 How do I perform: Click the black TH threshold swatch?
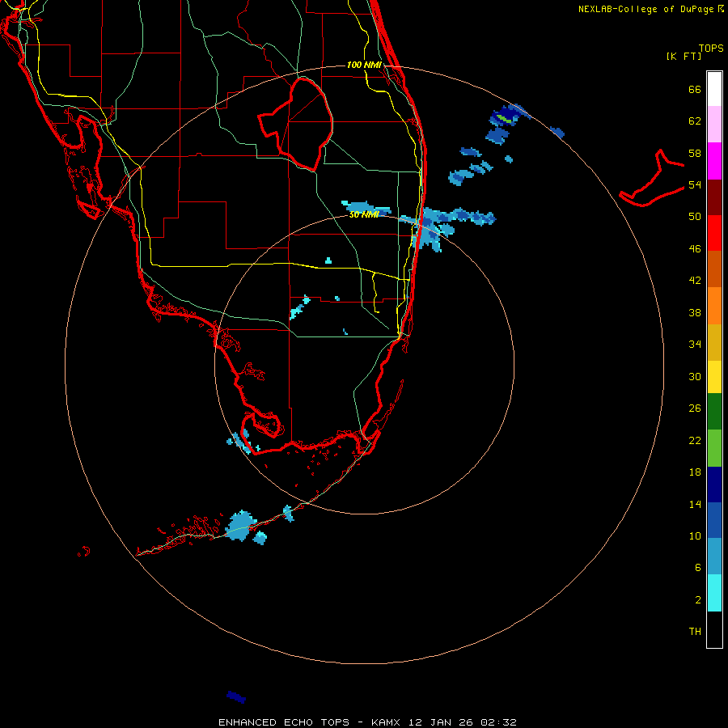coord(714,629)
